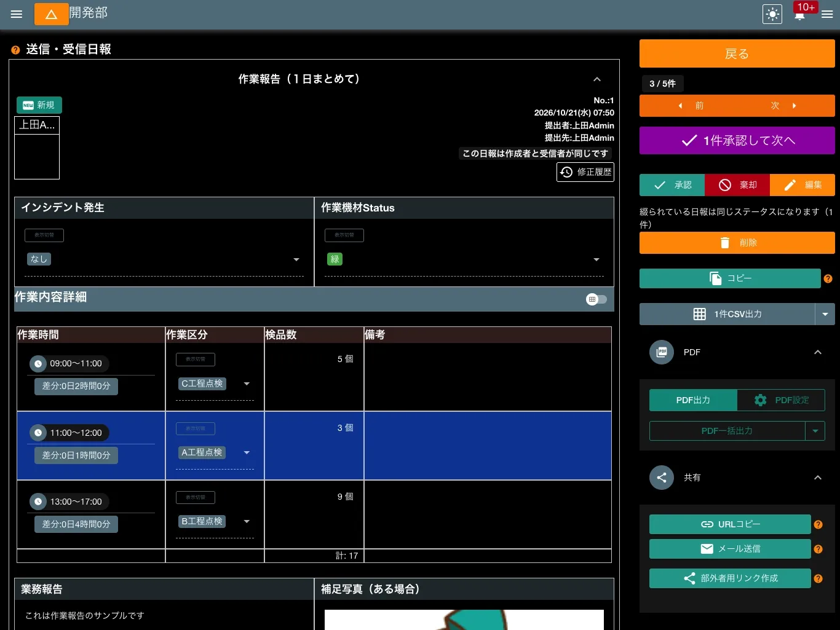Click the help icon next to メール送信

click(818, 549)
